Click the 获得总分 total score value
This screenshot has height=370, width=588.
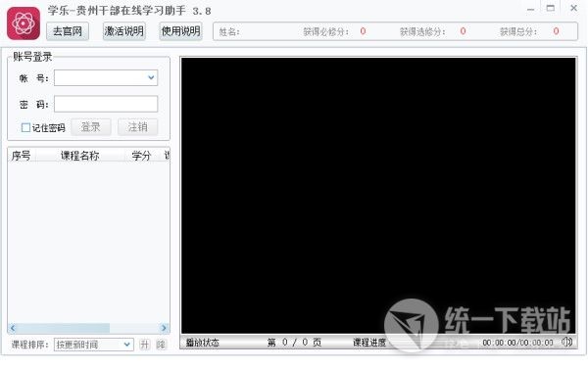(556, 31)
